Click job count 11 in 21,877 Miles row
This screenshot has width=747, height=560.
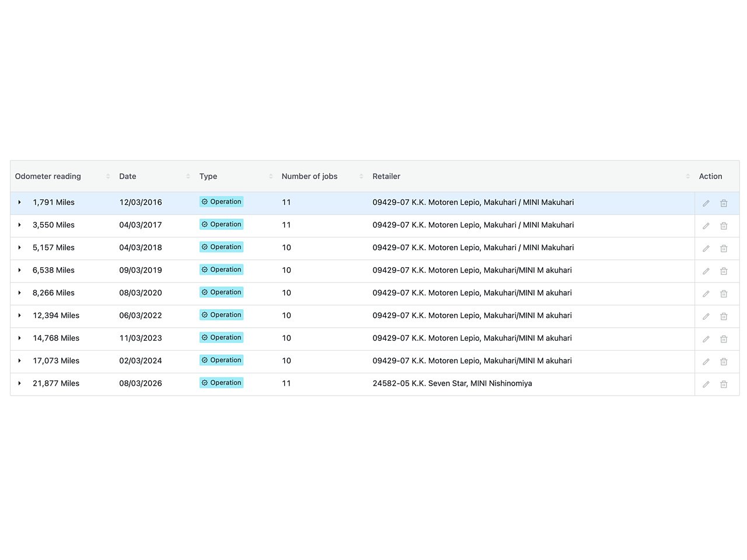click(x=286, y=383)
